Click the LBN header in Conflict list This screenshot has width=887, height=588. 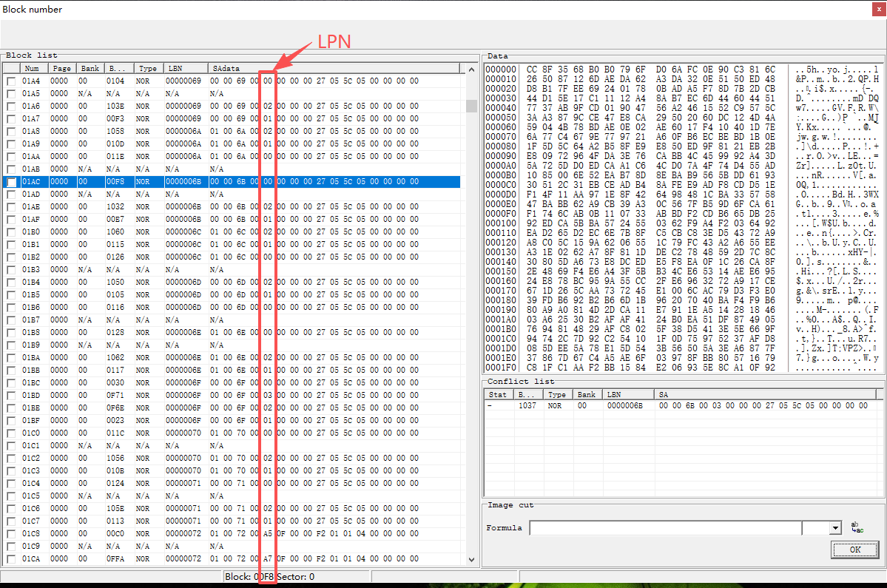tap(628, 395)
